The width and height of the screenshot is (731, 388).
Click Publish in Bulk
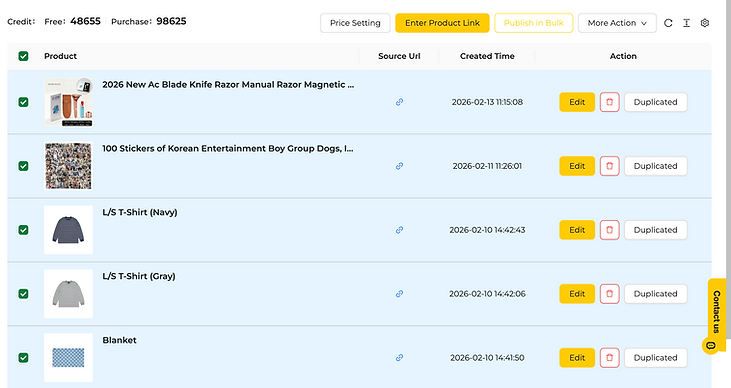(533, 23)
